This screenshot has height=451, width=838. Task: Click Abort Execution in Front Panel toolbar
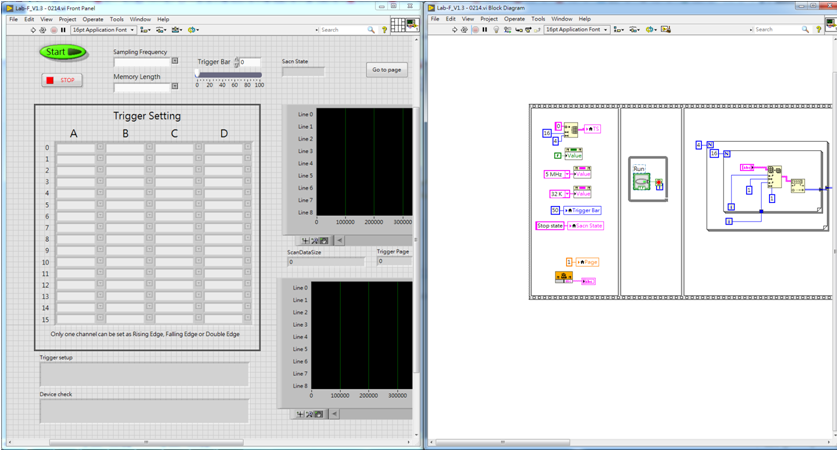click(x=53, y=30)
